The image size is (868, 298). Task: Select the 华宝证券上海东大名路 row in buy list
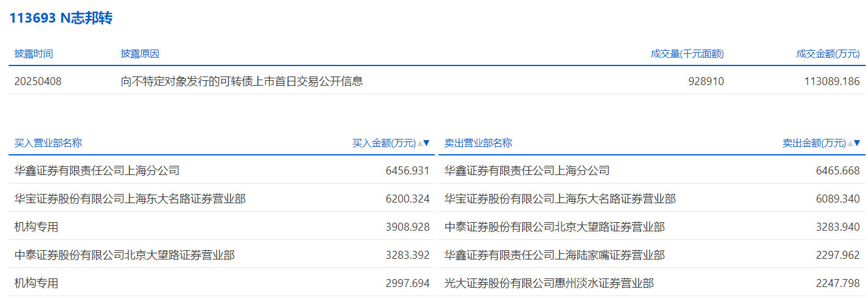point(130,199)
